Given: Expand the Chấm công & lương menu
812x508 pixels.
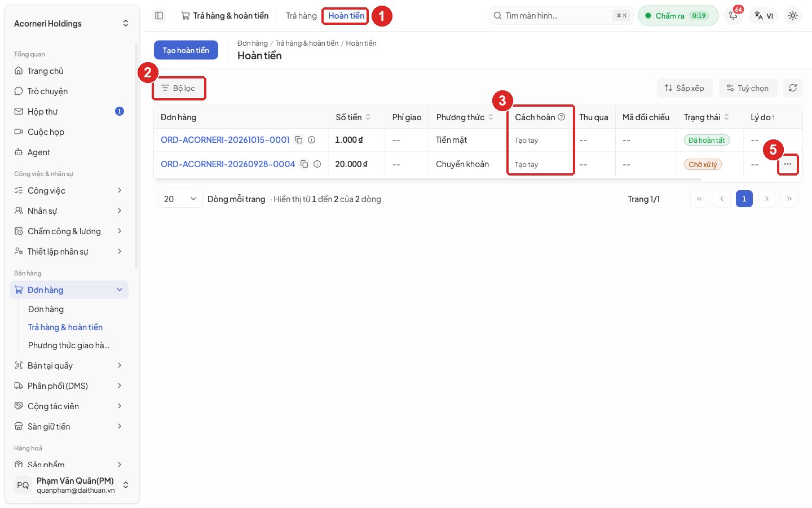Looking at the screenshot, I should [68, 231].
